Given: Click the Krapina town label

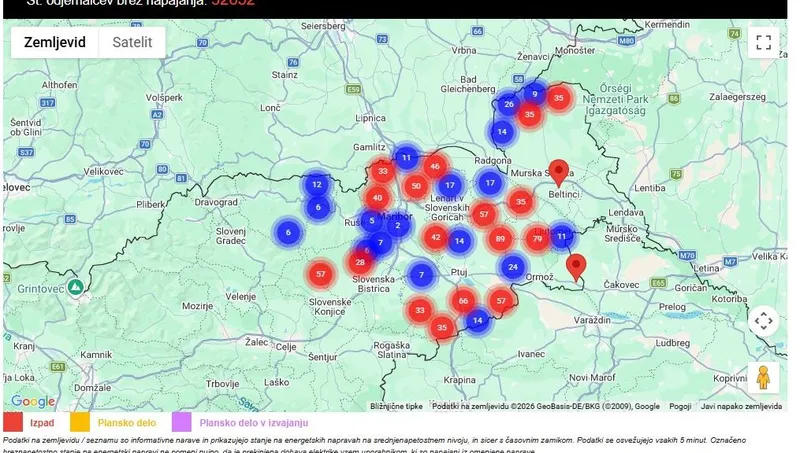Looking at the screenshot, I should tap(459, 380).
